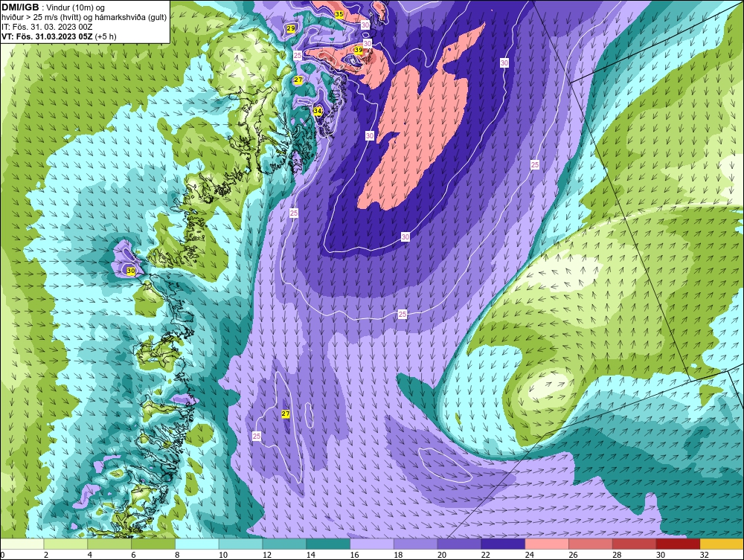Click the yellow max gust label 39

pos(359,50)
